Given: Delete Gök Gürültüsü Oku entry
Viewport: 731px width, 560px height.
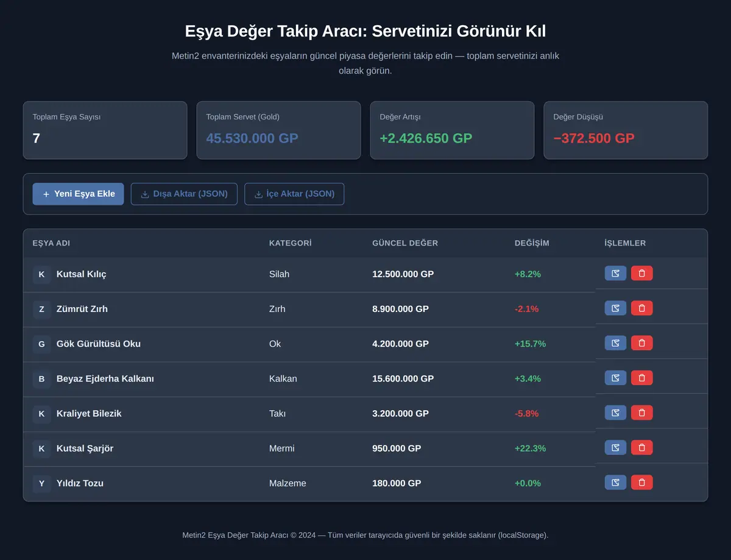Looking at the screenshot, I should point(641,342).
